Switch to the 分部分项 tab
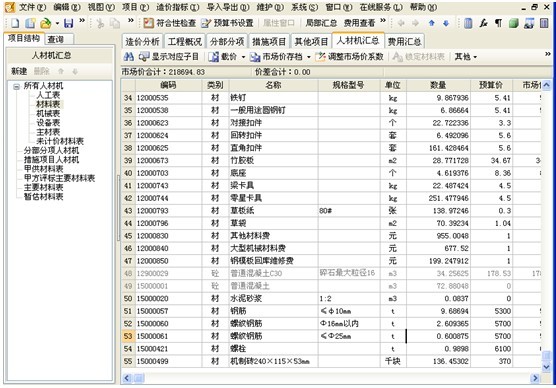The image size is (556, 388). (x=227, y=41)
